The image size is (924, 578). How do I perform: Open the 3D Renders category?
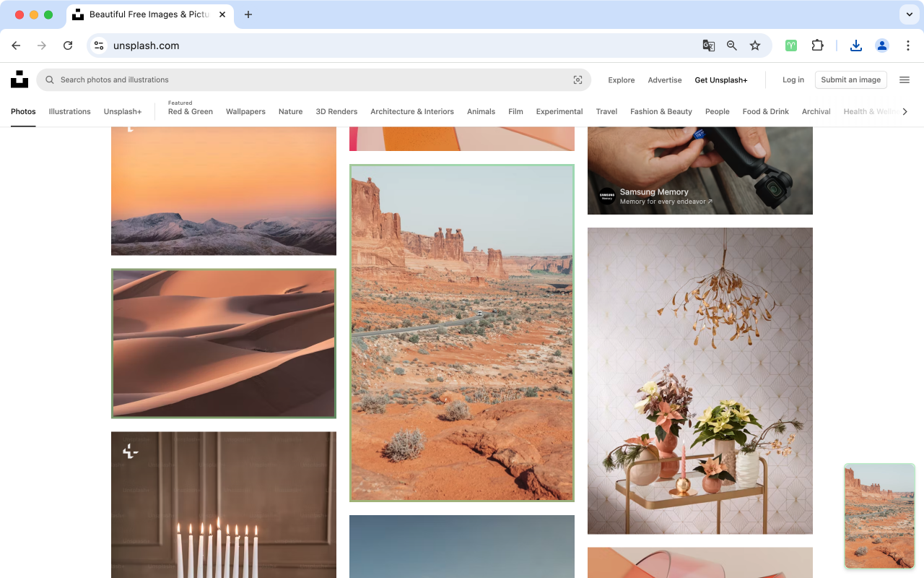[336, 112]
